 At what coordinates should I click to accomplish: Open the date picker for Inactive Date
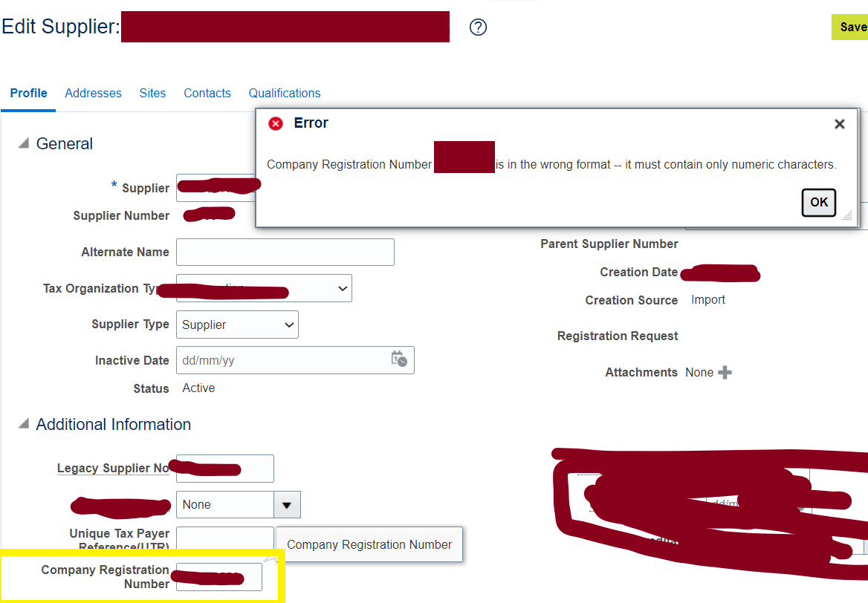click(x=399, y=359)
